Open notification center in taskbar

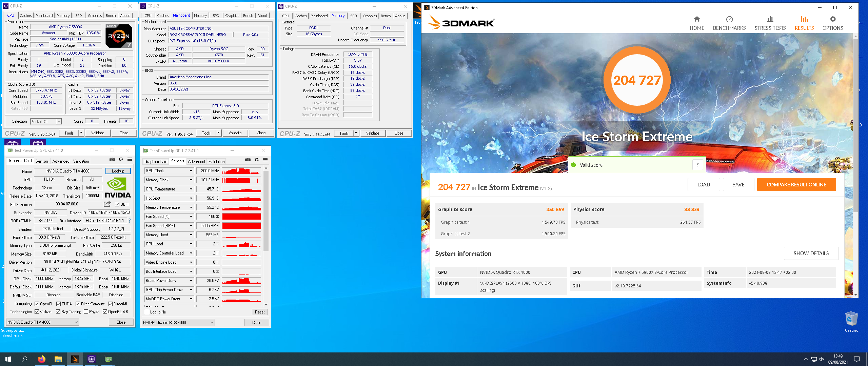857,359
